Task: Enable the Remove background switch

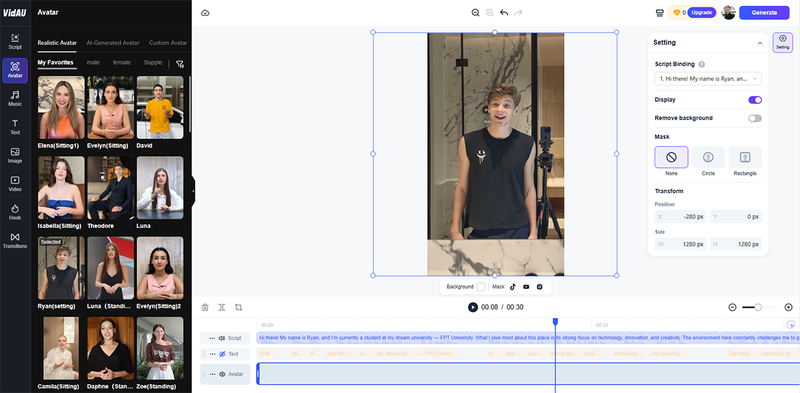Action: [x=755, y=118]
